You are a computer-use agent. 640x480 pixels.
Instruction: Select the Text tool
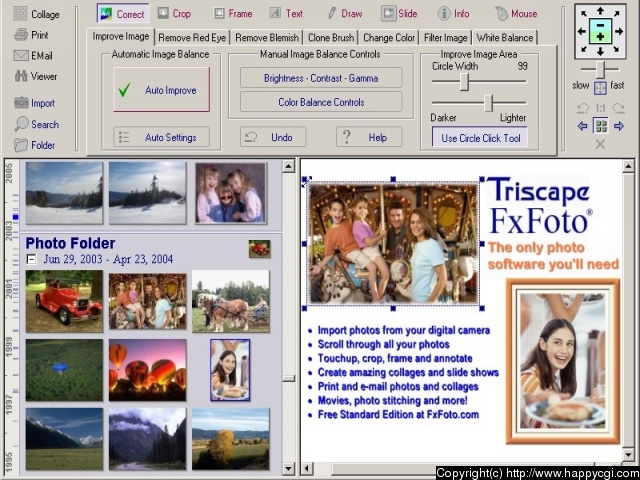286,14
